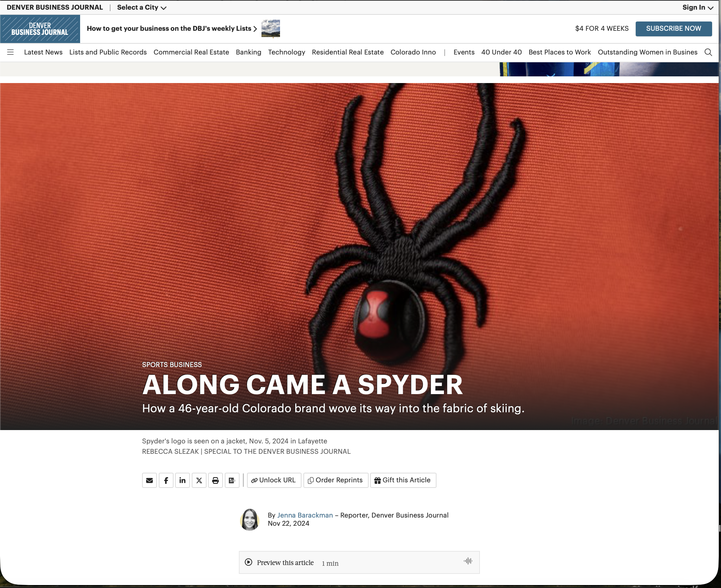Open the 40 Under 40 menu item
This screenshot has height=588, width=721.
pyautogui.click(x=501, y=52)
